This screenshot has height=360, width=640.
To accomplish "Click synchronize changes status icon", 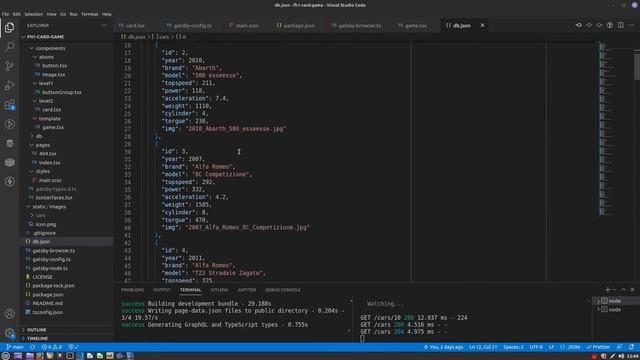I will [32, 347].
